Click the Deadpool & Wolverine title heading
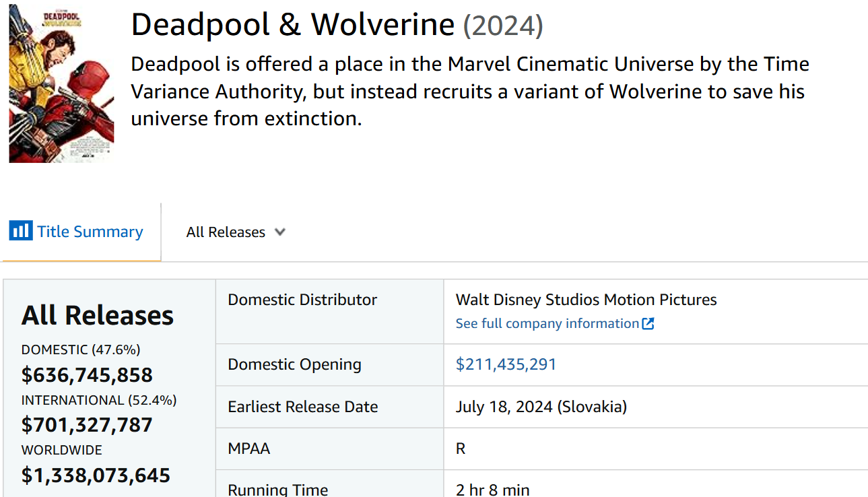 point(293,25)
